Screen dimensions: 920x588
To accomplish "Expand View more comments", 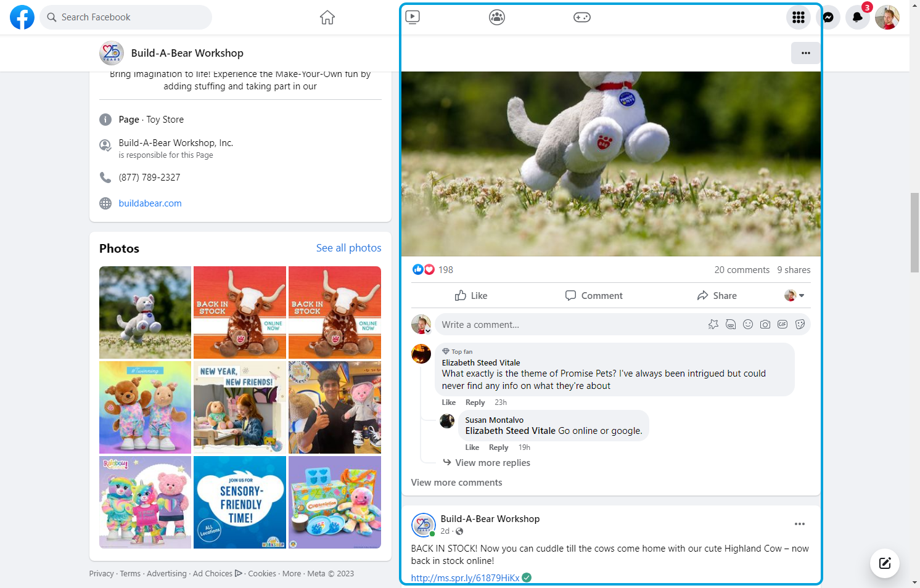I will click(x=457, y=483).
